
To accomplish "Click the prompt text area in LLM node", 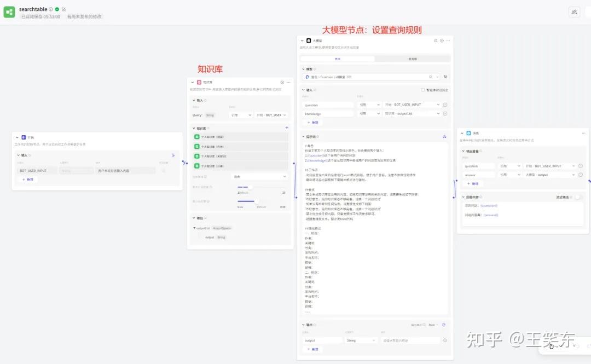I will pos(375,228).
